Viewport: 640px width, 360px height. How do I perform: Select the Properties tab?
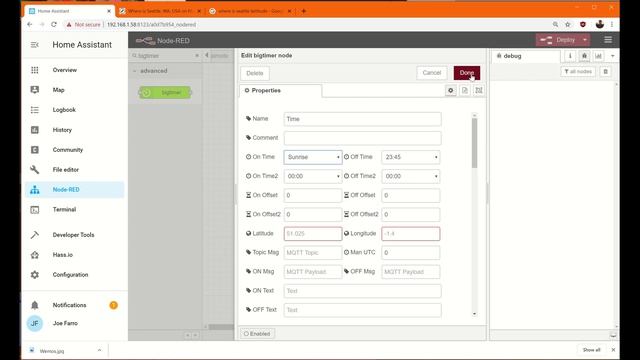pyautogui.click(x=280, y=91)
